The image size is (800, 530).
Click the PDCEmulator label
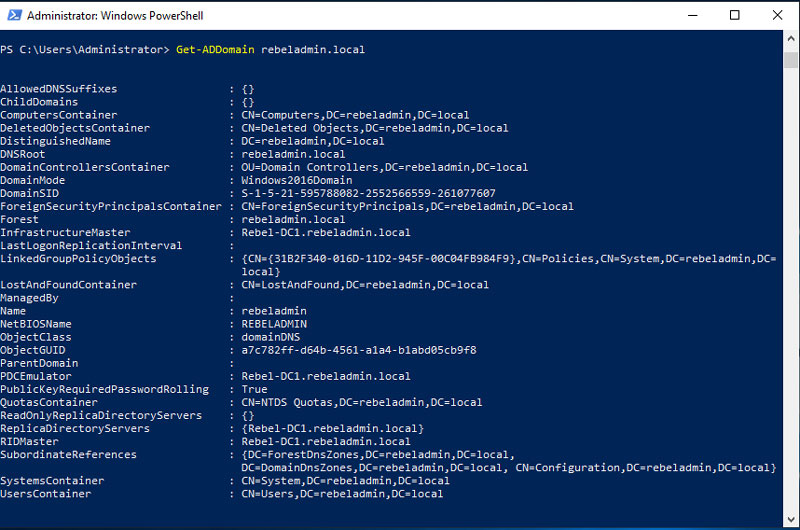pos(36,376)
